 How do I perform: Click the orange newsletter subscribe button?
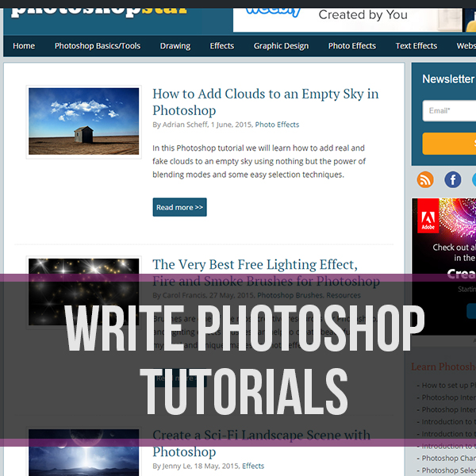point(449,144)
